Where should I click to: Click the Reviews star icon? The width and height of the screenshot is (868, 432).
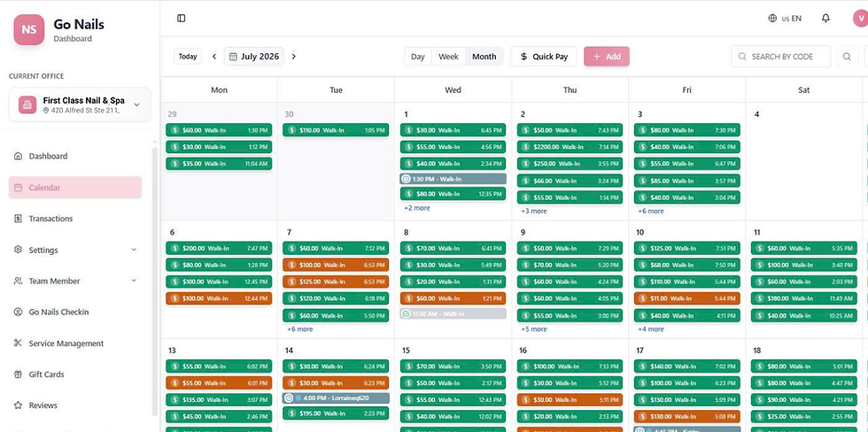(19, 405)
